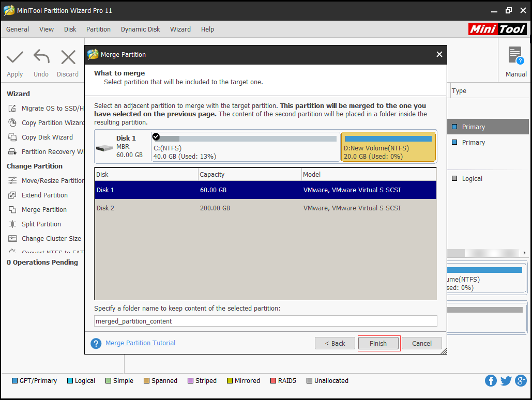Click the Disk 1 drive icon

coord(104,148)
